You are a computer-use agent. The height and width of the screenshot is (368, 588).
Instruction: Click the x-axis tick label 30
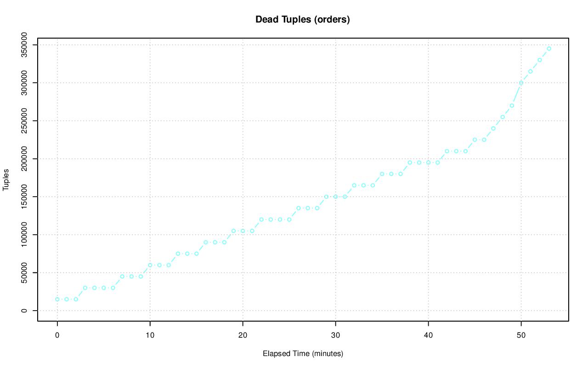click(x=335, y=335)
